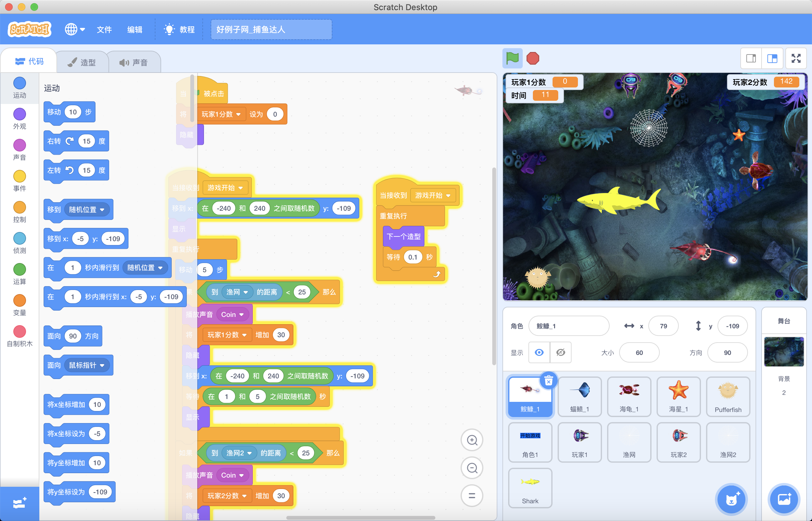Select the 运算 block category
This screenshot has height=521, width=812.
coord(20,274)
